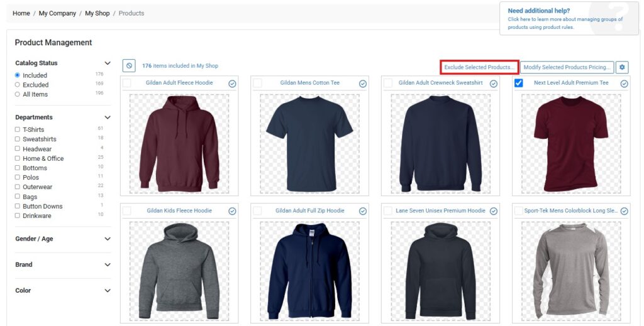This screenshot has height=326, width=644.
Task: Click status check icon on Gildan Adult Crewneck Sweatshirt
Action: [493, 84]
